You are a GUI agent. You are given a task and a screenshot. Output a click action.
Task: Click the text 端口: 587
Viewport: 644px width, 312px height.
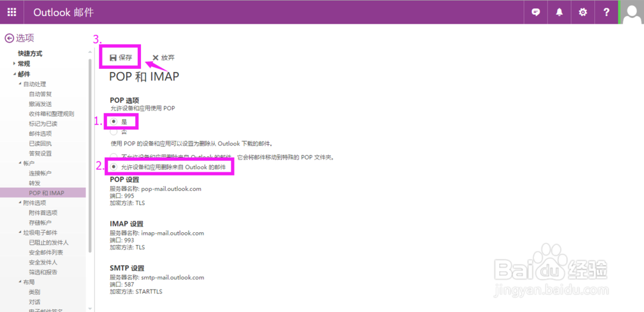(122, 284)
